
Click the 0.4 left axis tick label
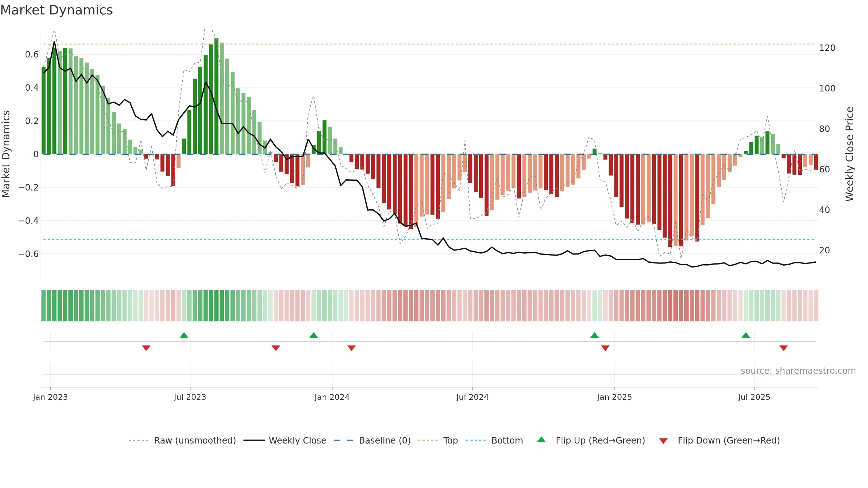tap(32, 88)
